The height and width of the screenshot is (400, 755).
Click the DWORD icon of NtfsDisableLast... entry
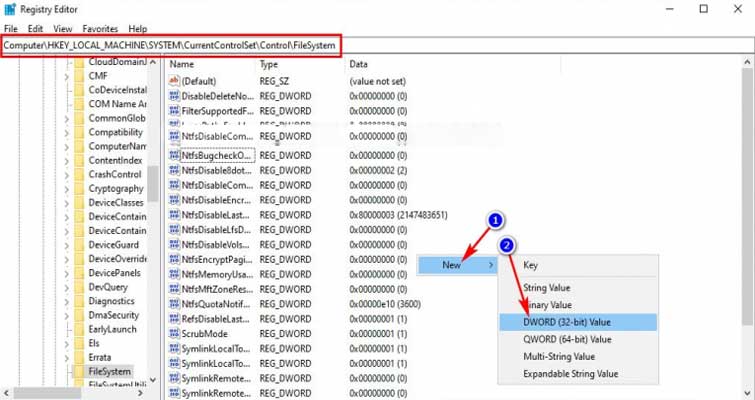point(174,215)
